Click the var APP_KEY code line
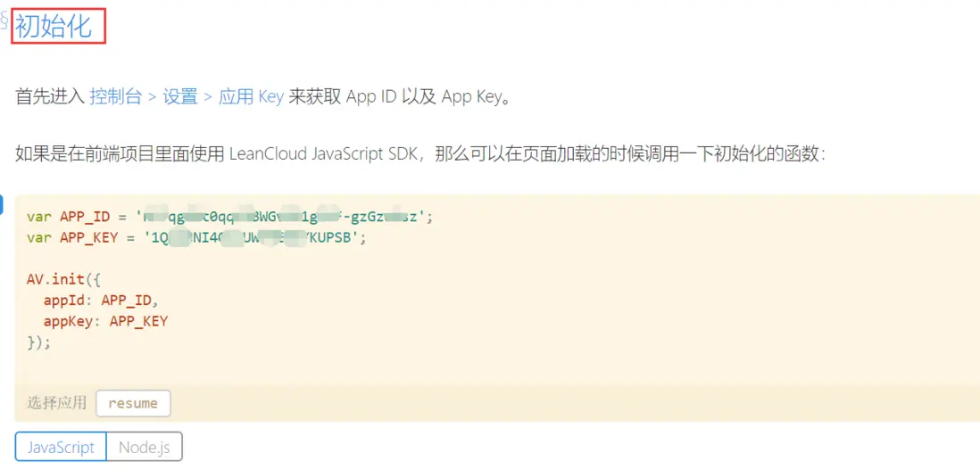980x470 pixels. [x=196, y=237]
